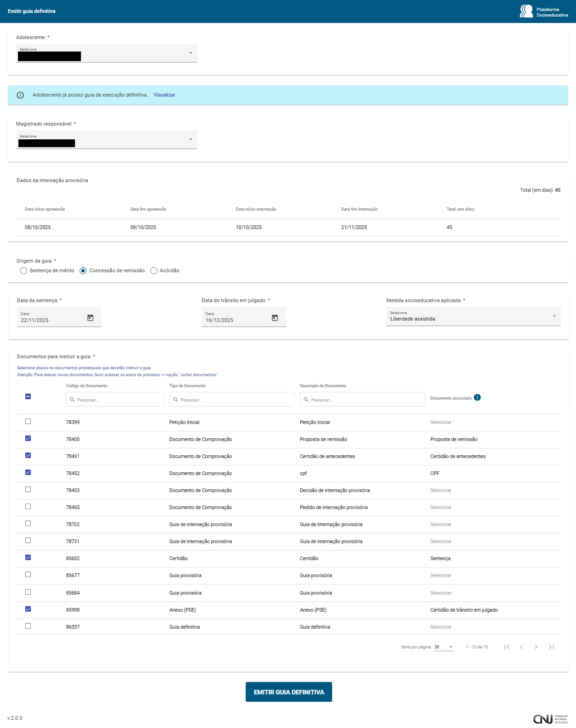
Task: Click the Data da sentença date field
Action: pyautogui.click(x=59, y=317)
